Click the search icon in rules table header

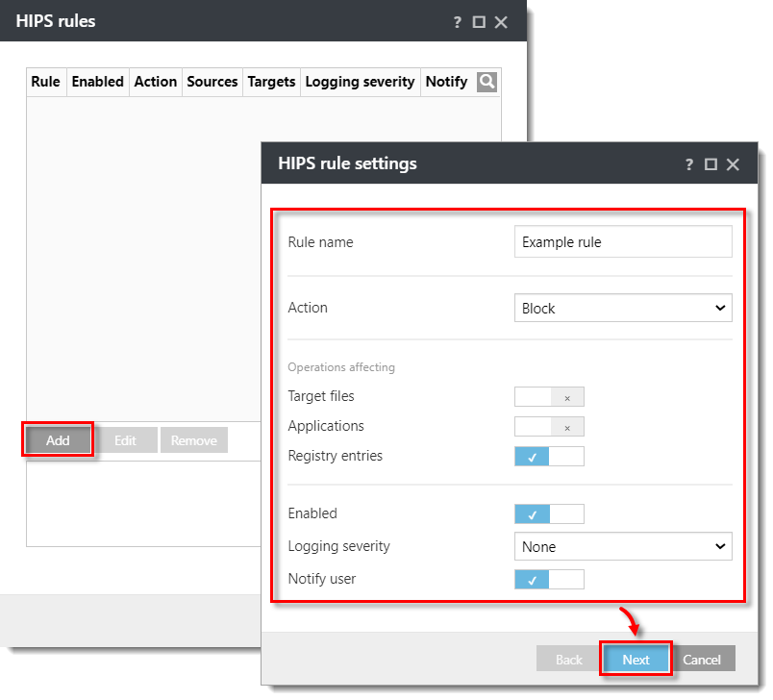[486, 82]
